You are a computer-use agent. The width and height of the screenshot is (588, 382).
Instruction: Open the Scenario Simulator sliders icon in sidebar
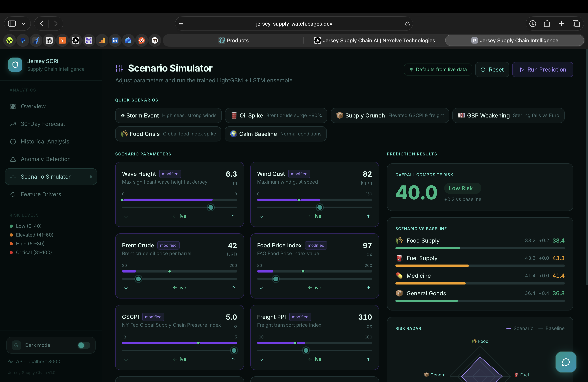pyautogui.click(x=13, y=176)
